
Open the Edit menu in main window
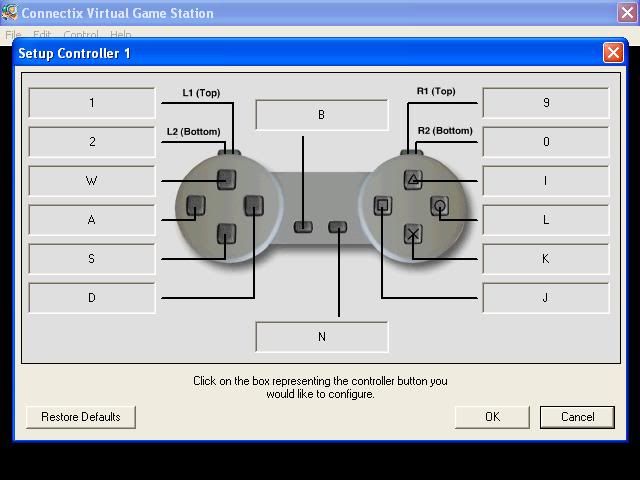pos(42,35)
